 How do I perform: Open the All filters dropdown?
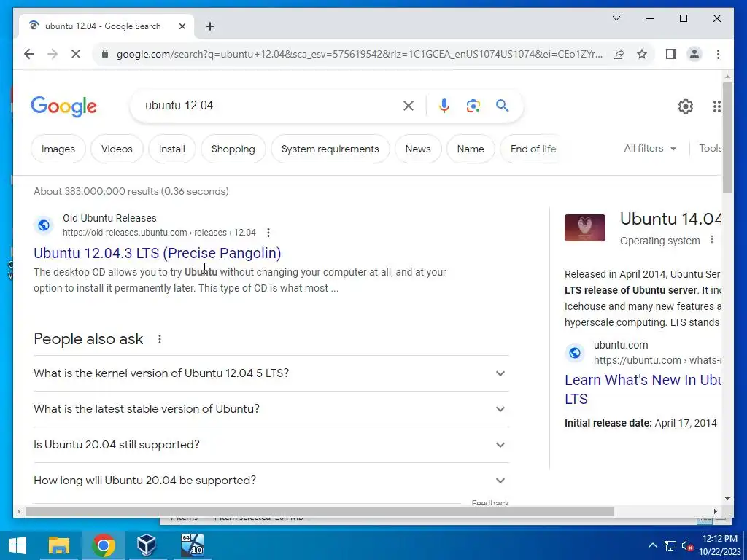pos(650,149)
